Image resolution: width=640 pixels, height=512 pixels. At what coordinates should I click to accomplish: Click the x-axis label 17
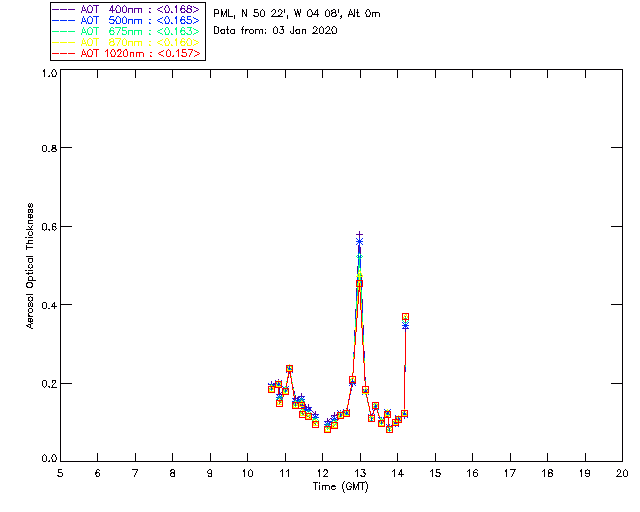click(510, 473)
